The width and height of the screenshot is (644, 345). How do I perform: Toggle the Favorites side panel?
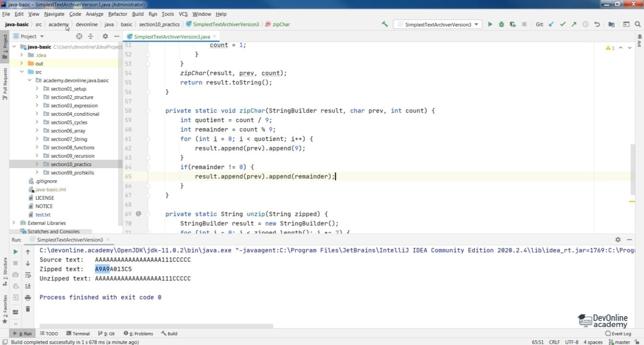pyautogui.click(x=5, y=310)
